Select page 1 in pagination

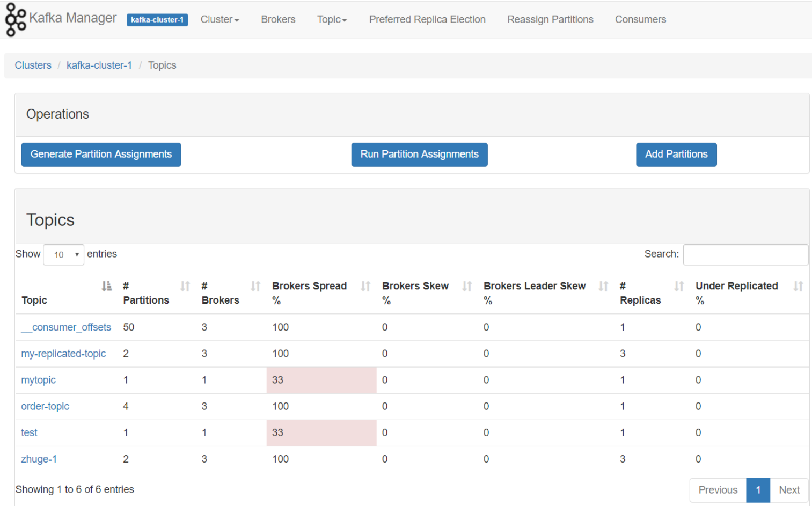click(x=758, y=490)
